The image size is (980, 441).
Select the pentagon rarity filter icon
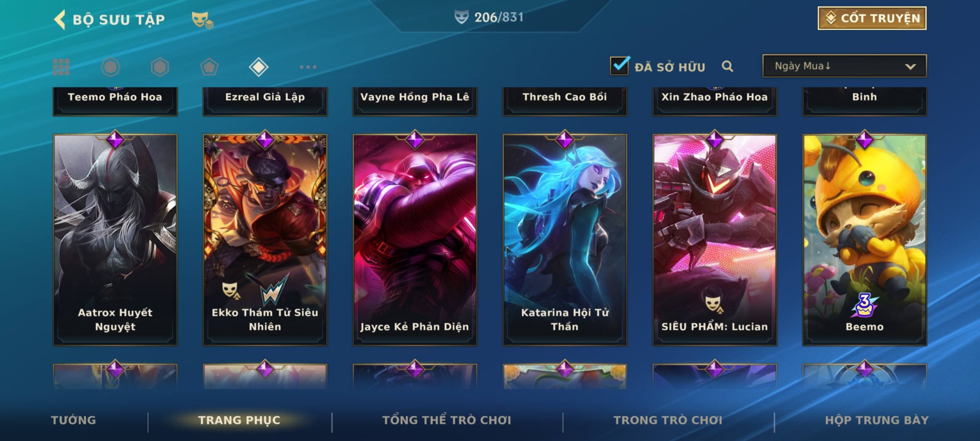point(209,67)
